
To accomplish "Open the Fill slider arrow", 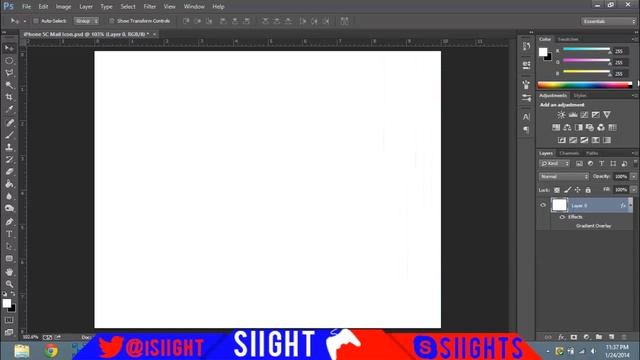I will [633, 190].
